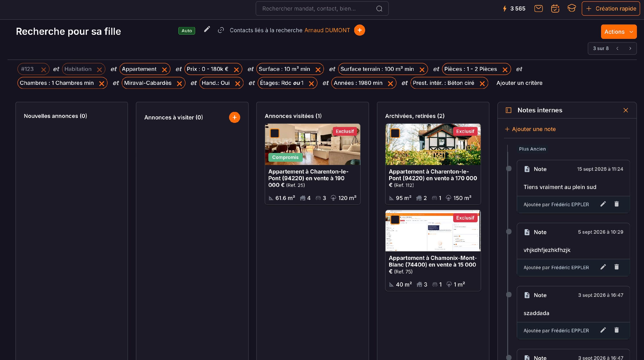Remove the Hand.: Oui criterion
Viewport: 644px width, 360px height.
click(237, 84)
